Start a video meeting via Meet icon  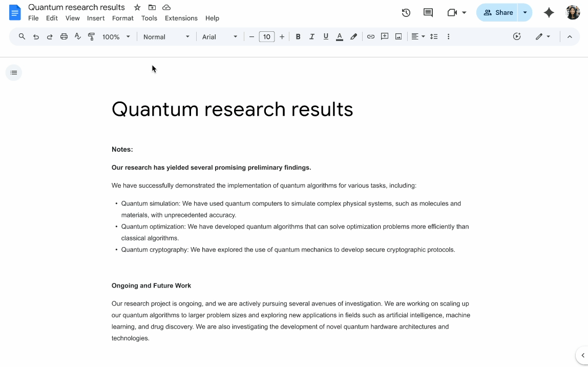[x=453, y=12]
